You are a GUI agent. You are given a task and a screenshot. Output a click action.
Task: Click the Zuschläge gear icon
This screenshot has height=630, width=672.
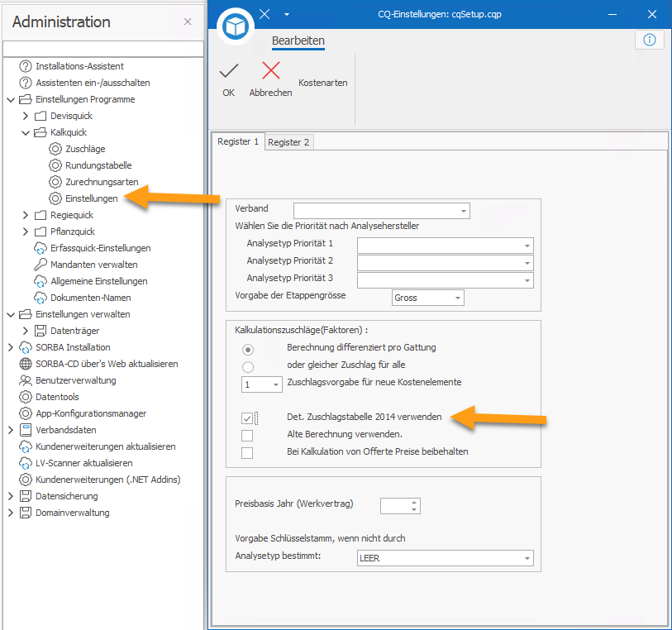point(55,149)
